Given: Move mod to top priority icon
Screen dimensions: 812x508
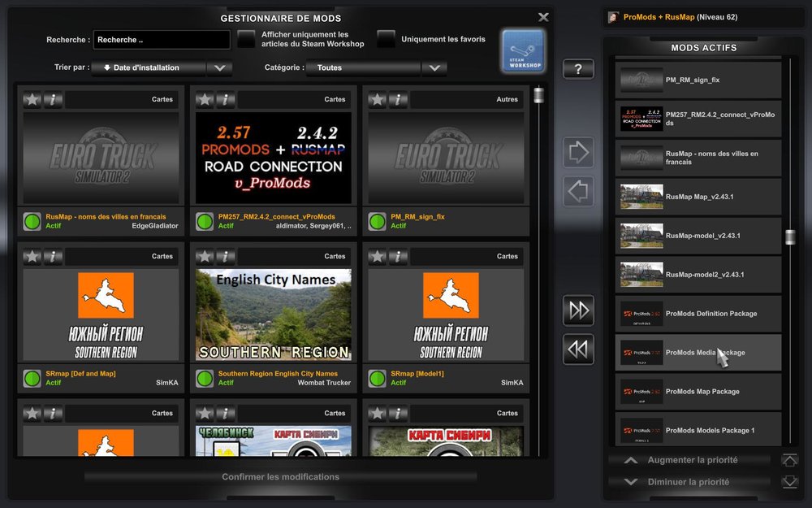Looking at the screenshot, I should (790, 460).
